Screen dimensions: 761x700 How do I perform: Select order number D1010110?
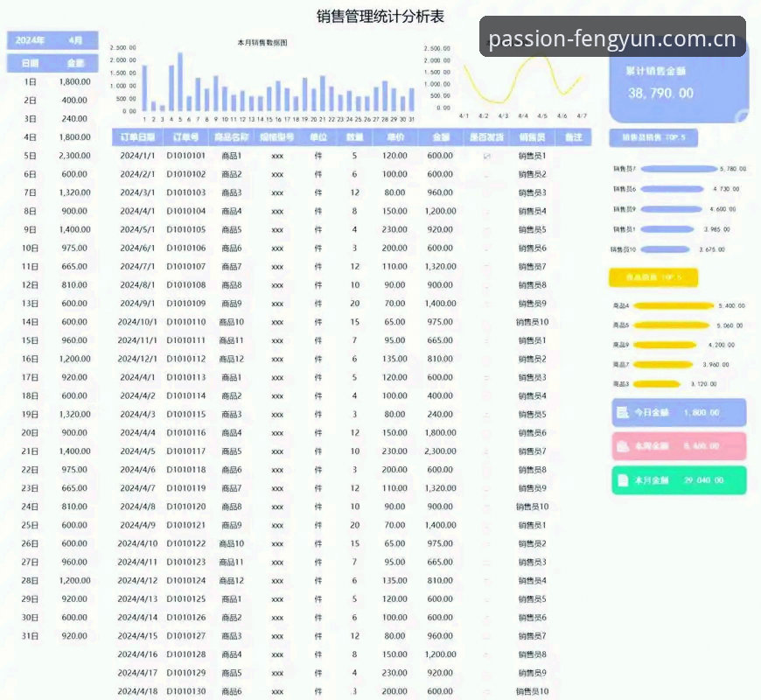[186, 322]
